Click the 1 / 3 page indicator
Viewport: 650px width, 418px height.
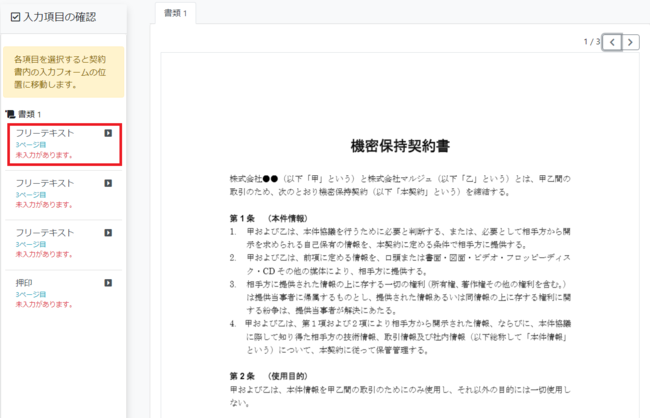click(x=591, y=42)
